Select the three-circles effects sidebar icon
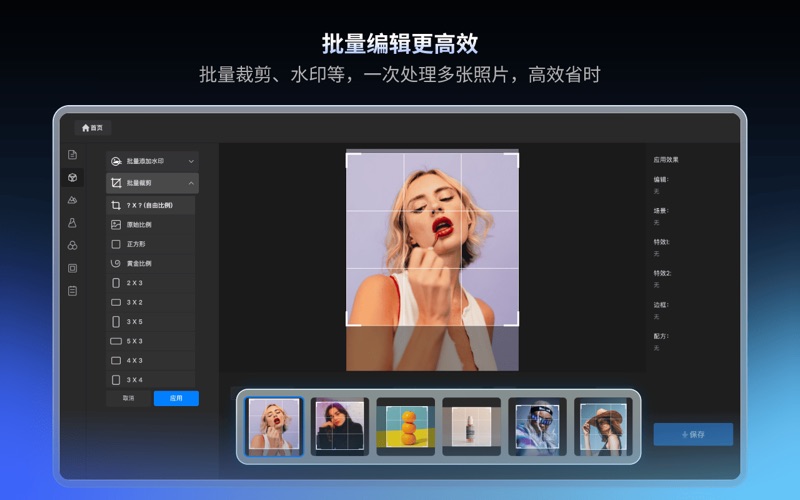 pyautogui.click(x=72, y=245)
